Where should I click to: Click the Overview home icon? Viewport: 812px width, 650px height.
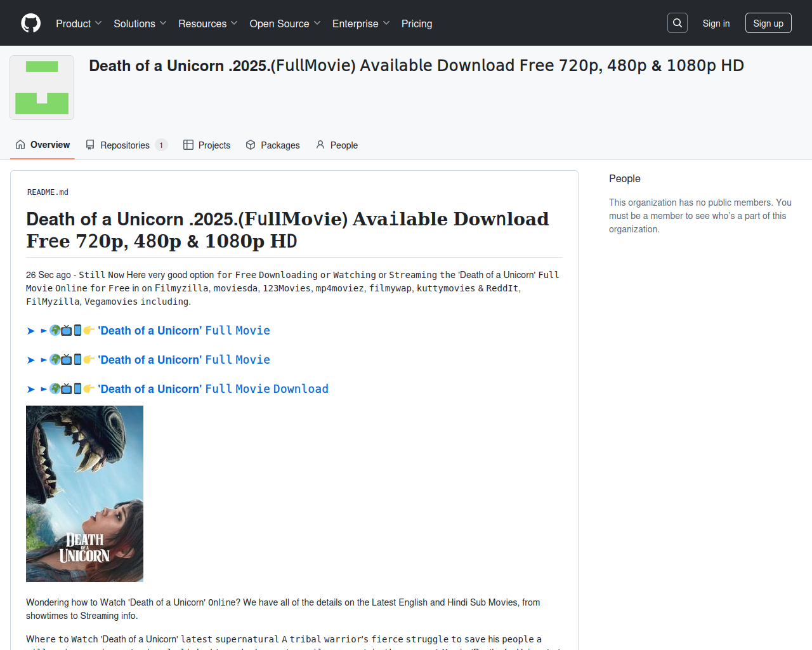[x=20, y=145]
